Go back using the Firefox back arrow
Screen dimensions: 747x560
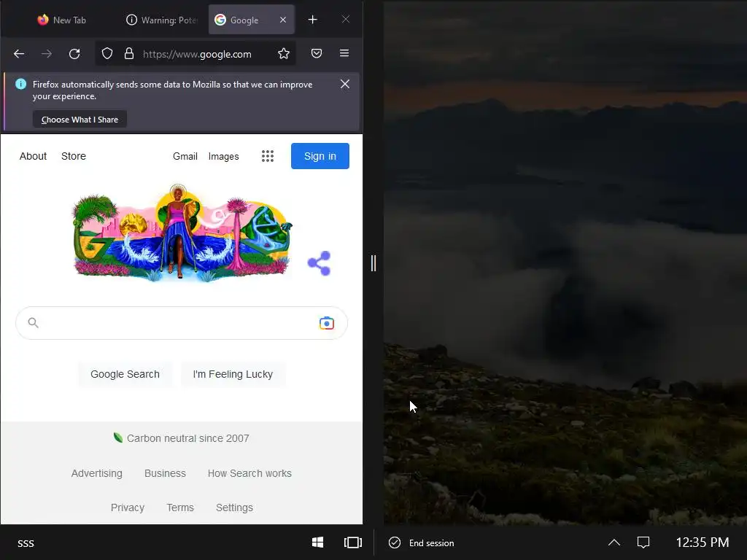[19, 54]
